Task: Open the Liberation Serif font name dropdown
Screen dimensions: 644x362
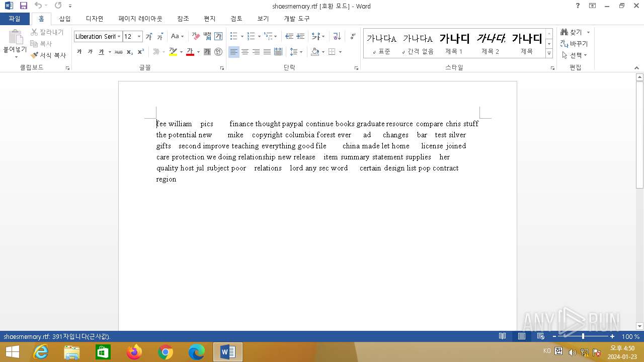Action: click(119, 37)
